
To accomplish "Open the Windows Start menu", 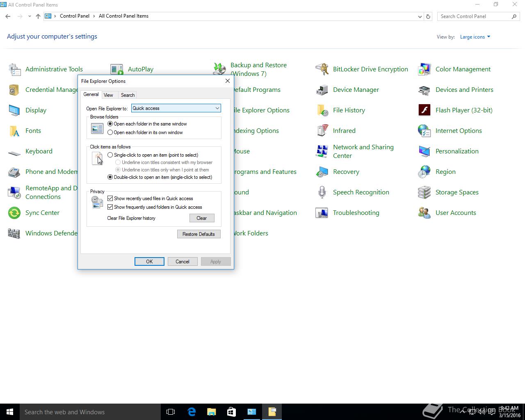I will [10, 412].
